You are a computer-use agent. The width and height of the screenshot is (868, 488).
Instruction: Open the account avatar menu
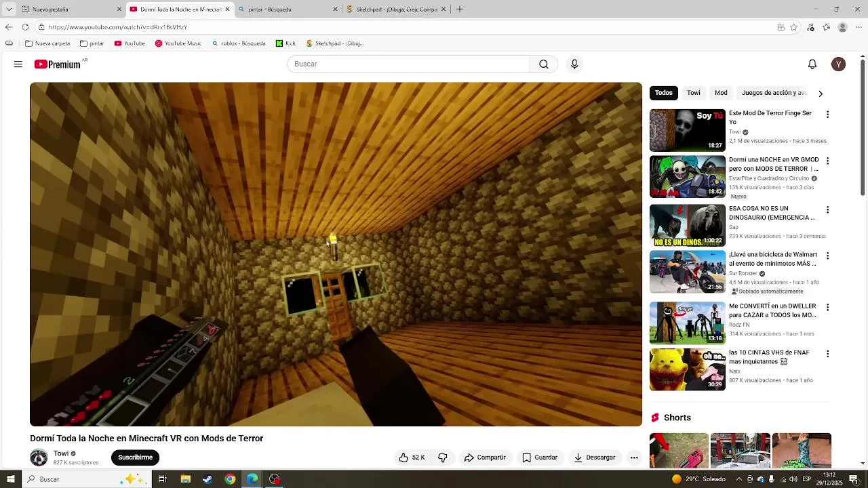click(839, 64)
